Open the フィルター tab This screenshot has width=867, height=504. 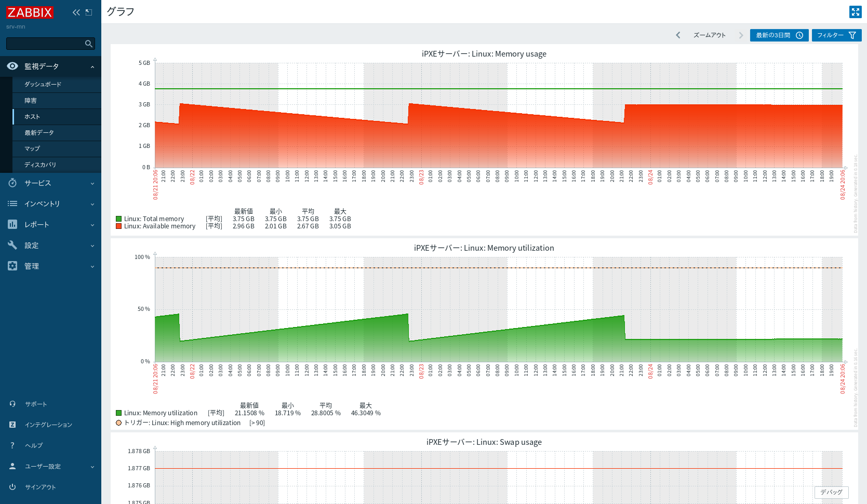tap(836, 35)
